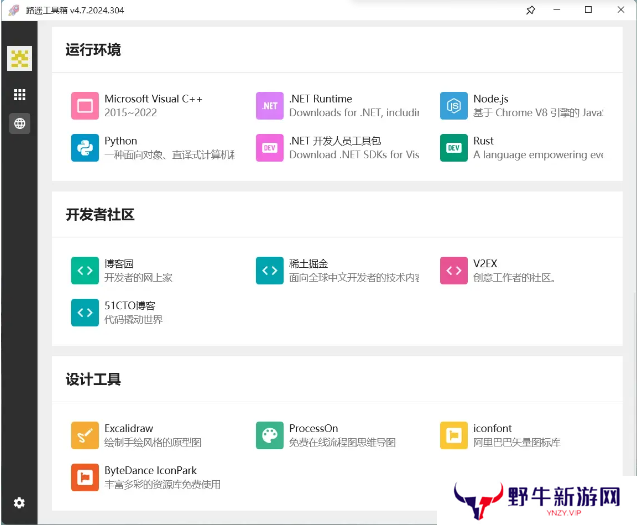Click 'Downloads for .NET' description text
637x526 pixels.
point(354,113)
